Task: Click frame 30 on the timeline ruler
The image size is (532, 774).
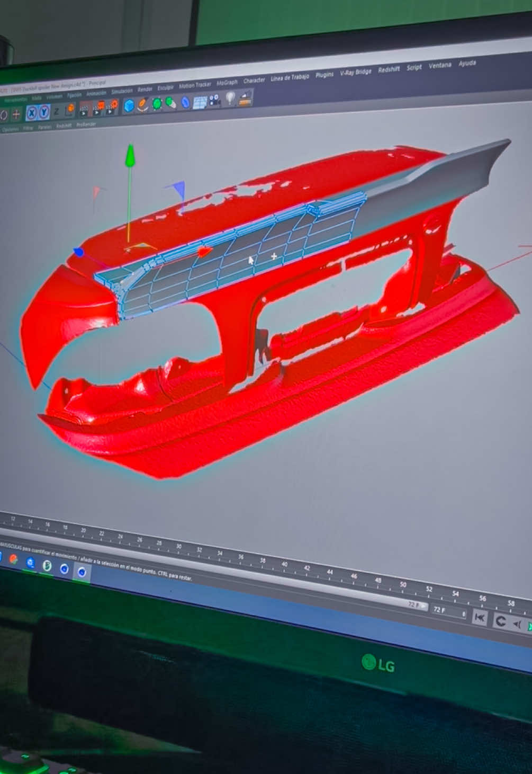Action: [179, 546]
